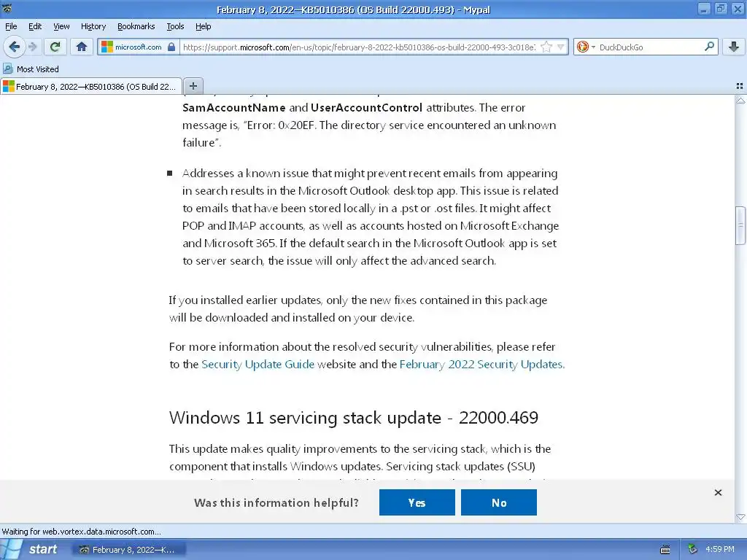Image resolution: width=747 pixels, height=560 pixels.
Task: Open the Home page icon
Action: [x=82, y=47]
